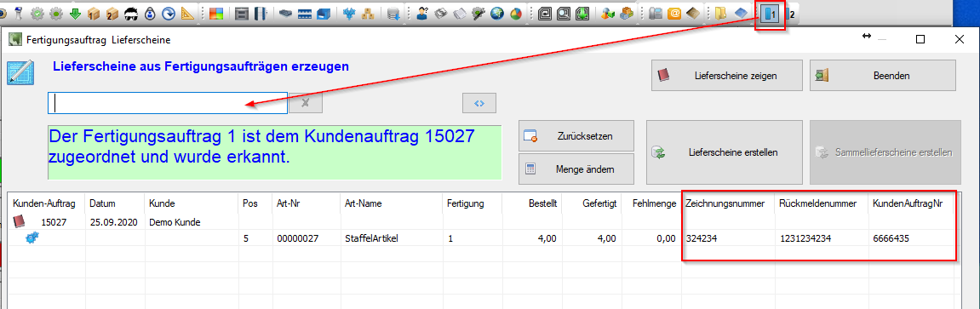Click the clear X button beside input
The image size is (980, 309).
pos(305,103)
